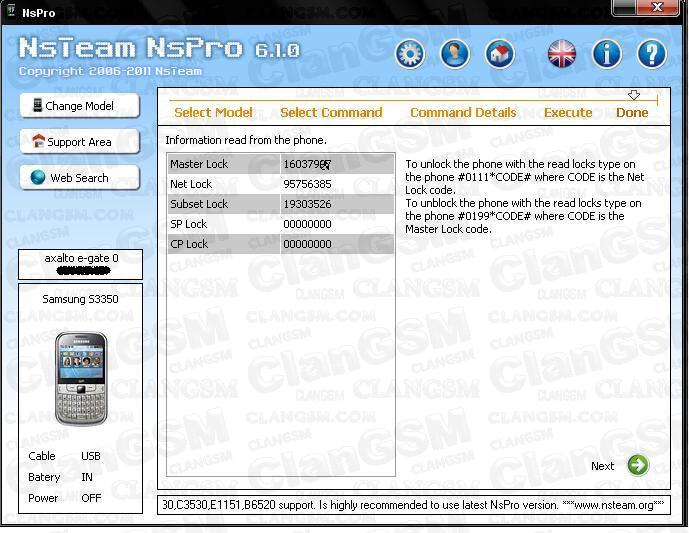Click the CP Lock row label
689x533 pixels.
pyautogui.click(x=189, y=244)
